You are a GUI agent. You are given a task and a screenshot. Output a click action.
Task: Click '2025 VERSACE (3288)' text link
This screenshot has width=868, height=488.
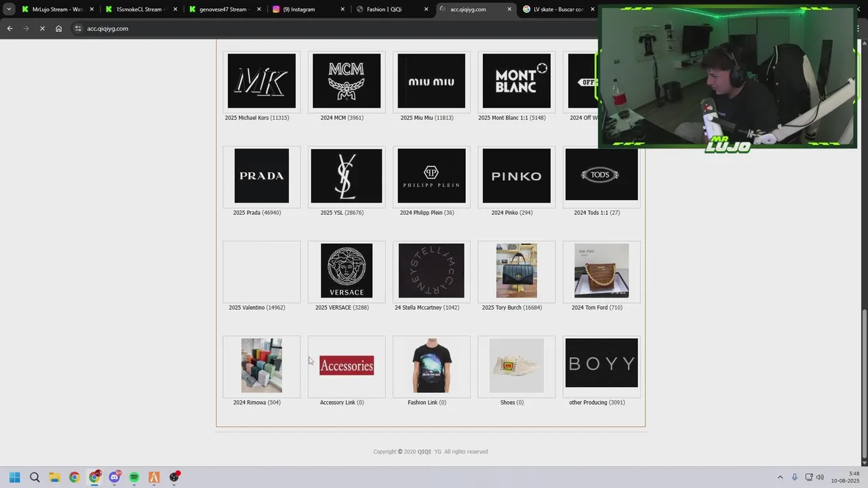(342, 308)
